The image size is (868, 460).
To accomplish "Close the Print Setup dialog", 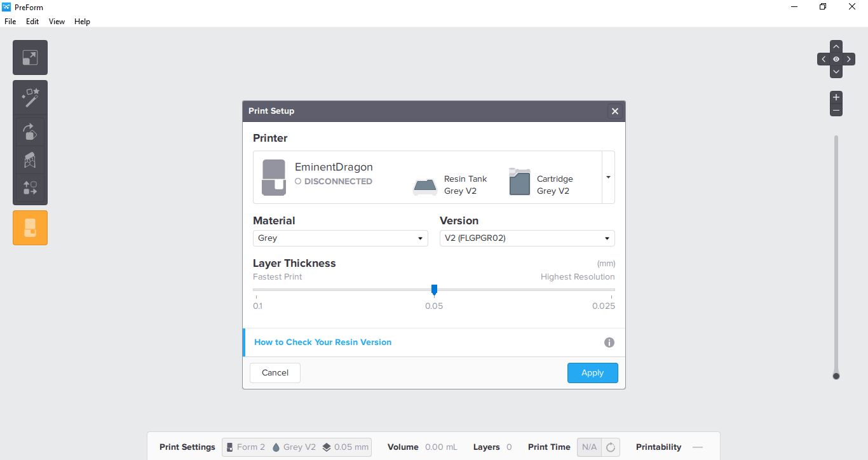I will (x=614, y=111).
